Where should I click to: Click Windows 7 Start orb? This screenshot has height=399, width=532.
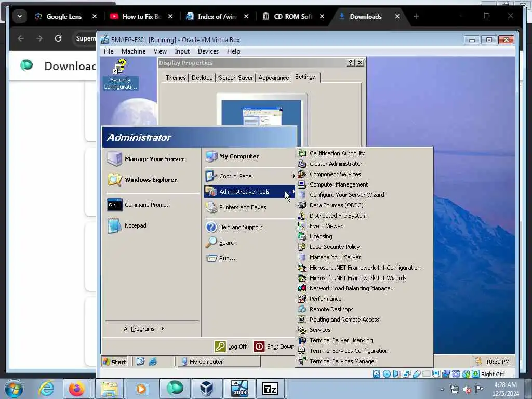click(x=14, y=389)
